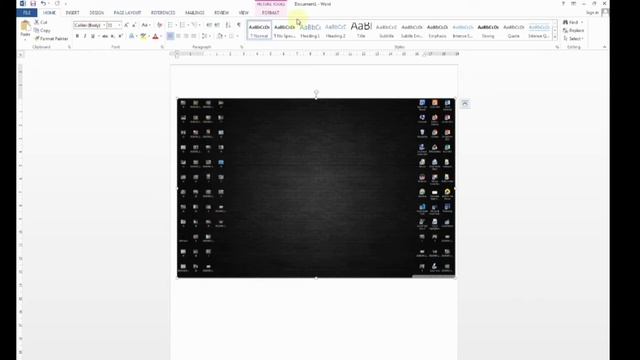Toggle Show/Hide paragraph marks
The image size is (640, 360).
click(239, 25)
